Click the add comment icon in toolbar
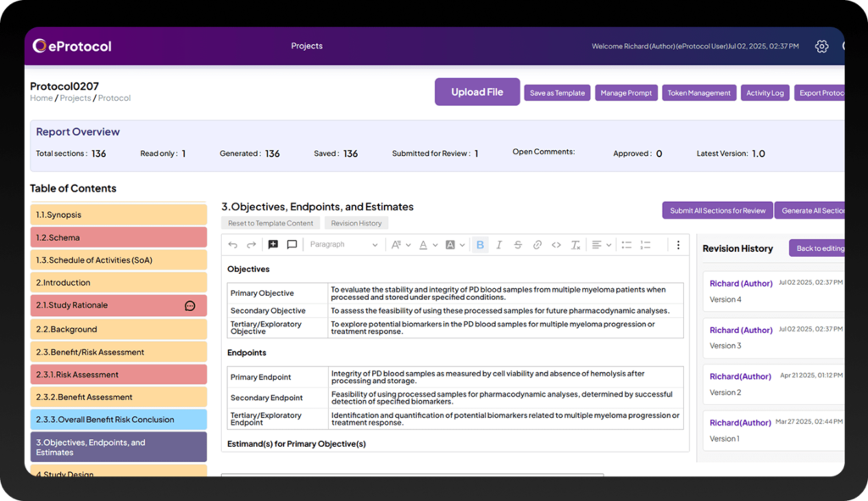 coord(273,245)
